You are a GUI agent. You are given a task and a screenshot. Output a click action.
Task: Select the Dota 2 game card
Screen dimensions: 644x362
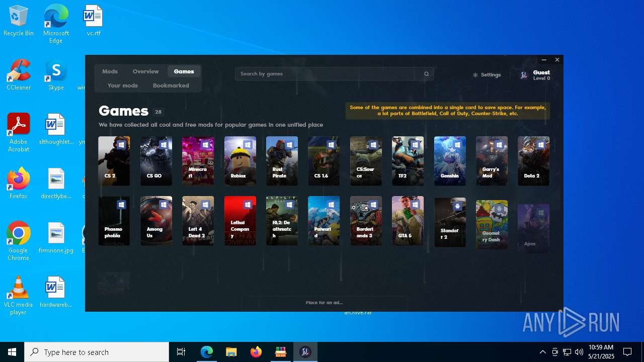point(533,161)
